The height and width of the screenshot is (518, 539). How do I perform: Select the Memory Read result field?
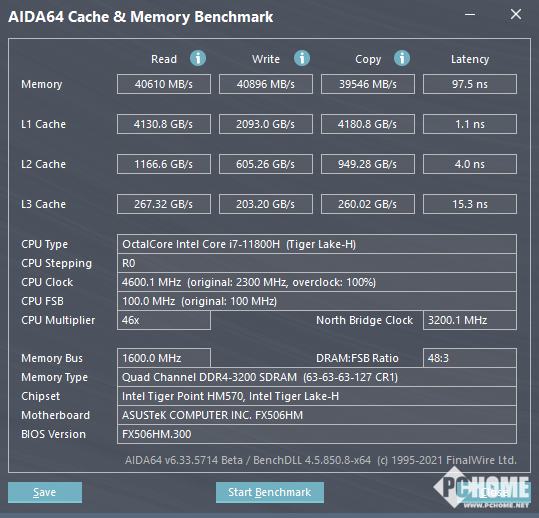click(164, 84)
